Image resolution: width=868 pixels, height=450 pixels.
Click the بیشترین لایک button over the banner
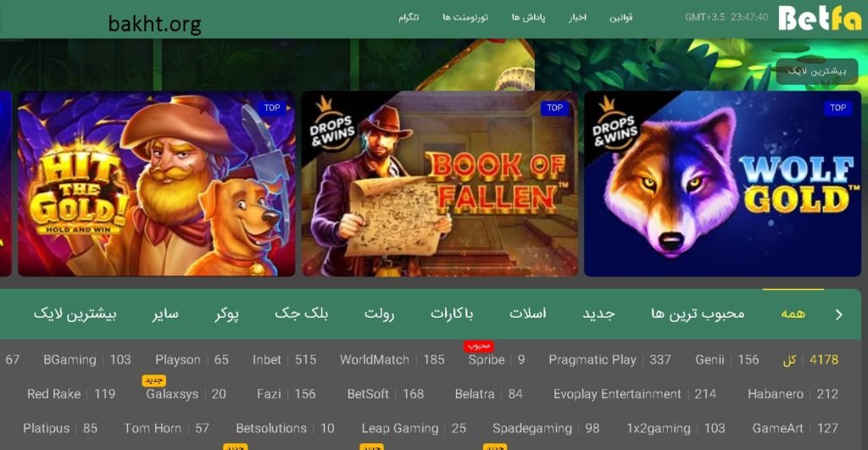point(817,71)
